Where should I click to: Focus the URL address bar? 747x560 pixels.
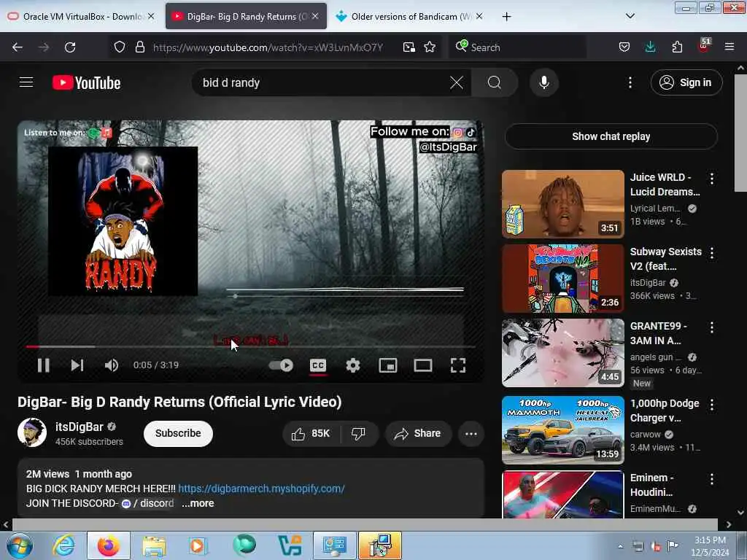tap(268, 47)
